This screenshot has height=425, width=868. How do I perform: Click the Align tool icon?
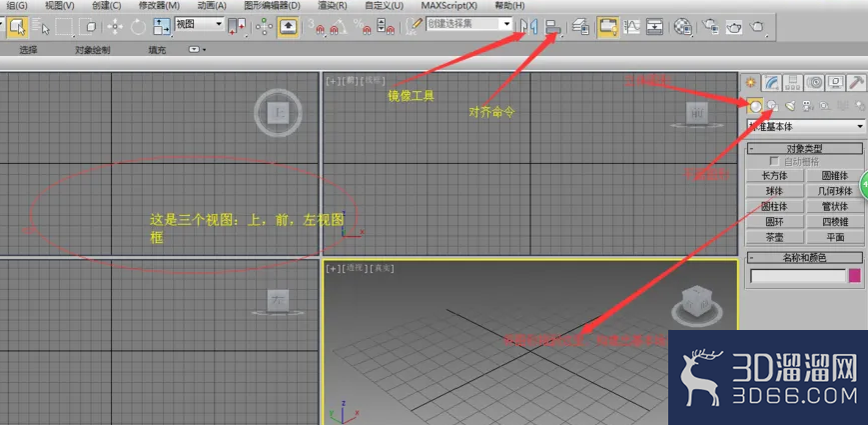pyautogui.click(x=553, y=26)
